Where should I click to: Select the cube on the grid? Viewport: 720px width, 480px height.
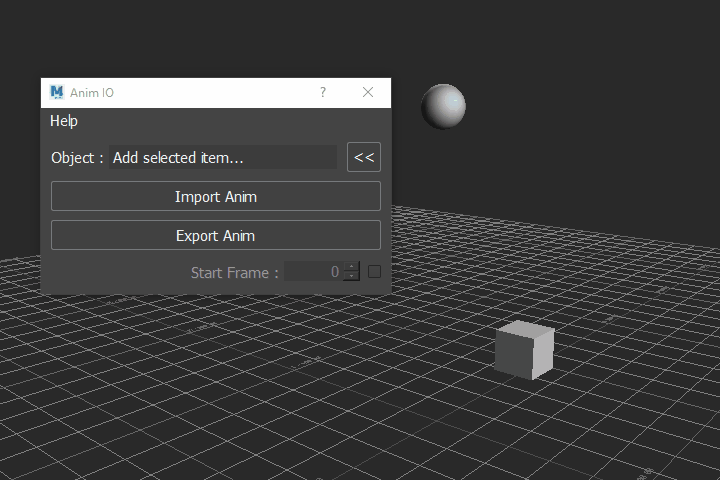(524, 350)
